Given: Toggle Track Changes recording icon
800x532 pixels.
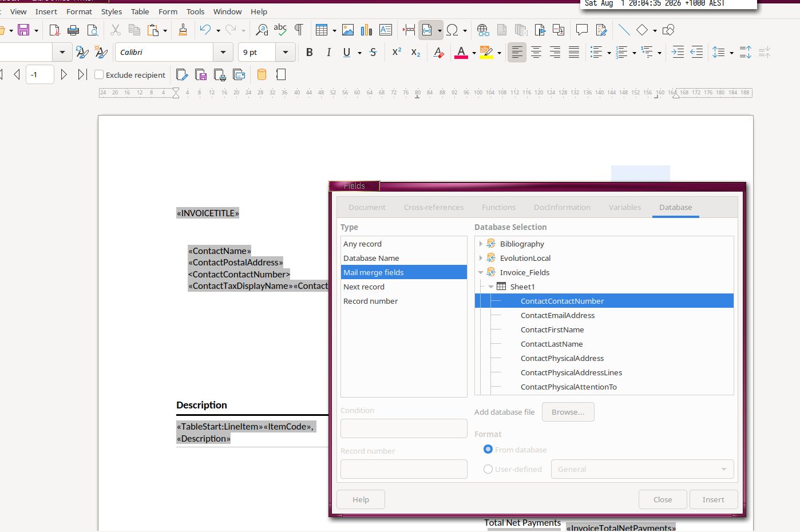Looking at the screenshot, I should tap(601, 30).
